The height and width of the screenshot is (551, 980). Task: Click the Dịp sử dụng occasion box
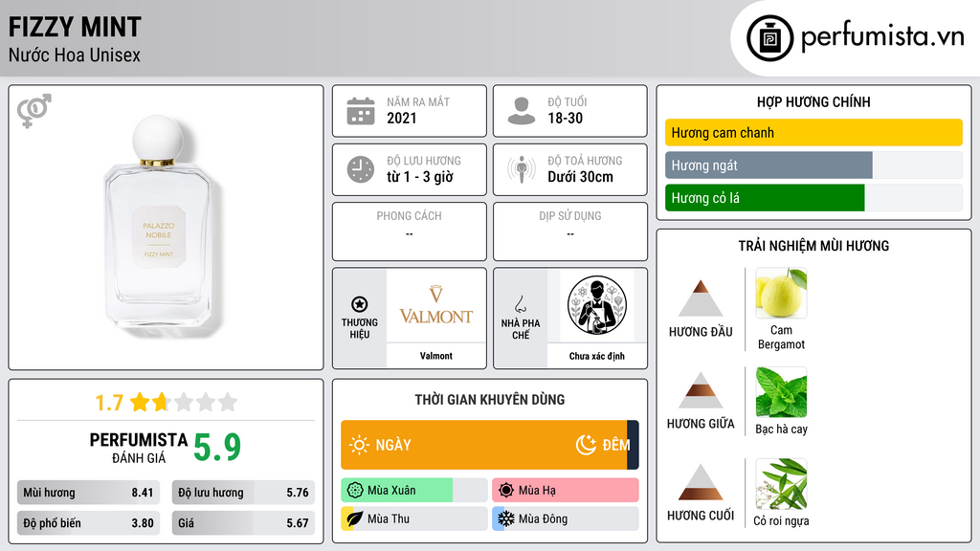570,231
